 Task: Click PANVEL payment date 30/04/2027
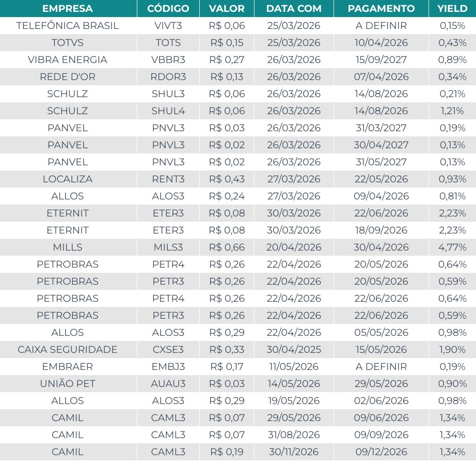click(382, 145)
